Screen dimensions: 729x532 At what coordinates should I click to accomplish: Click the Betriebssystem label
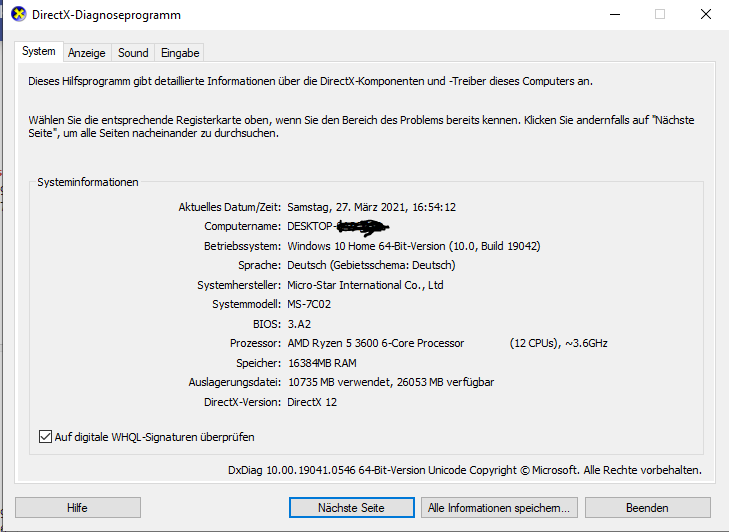pyautogui.click(x=243, y=246)
